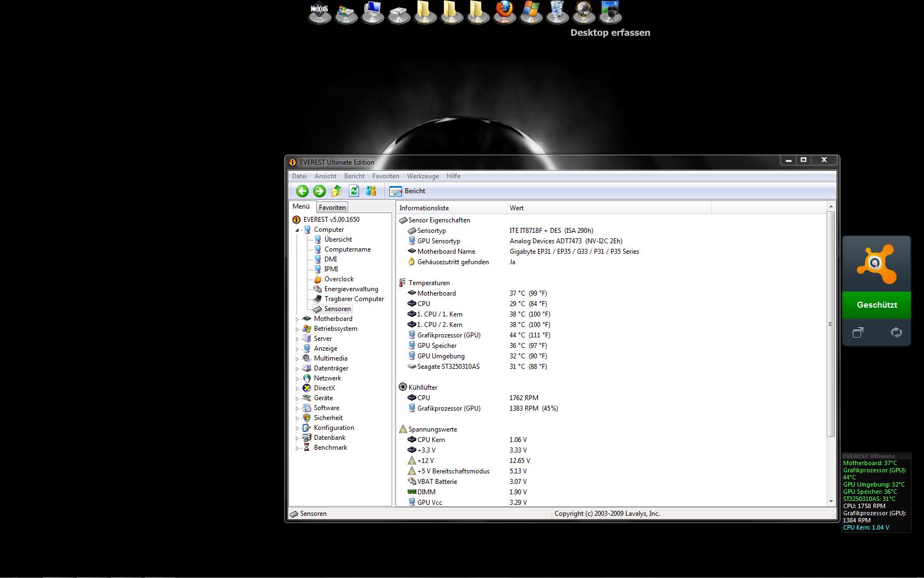
Task: Click the list scrollbar up arrow
Action: 831,206
